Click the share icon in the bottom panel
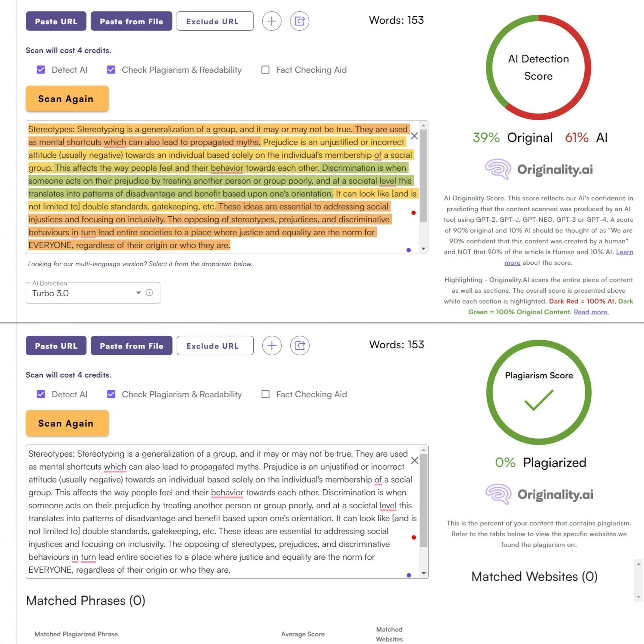The width and height of the screenshot is (644, 644). (300, 346)
